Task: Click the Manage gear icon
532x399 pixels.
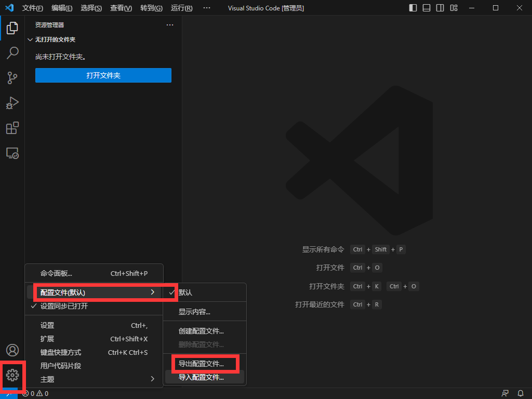Action: [12, 375]
